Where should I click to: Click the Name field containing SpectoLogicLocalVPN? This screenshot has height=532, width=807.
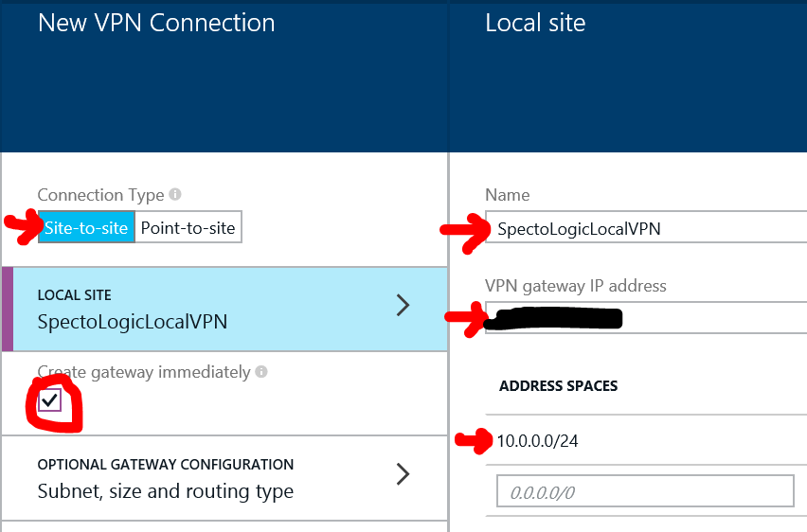tap(644, 228)
